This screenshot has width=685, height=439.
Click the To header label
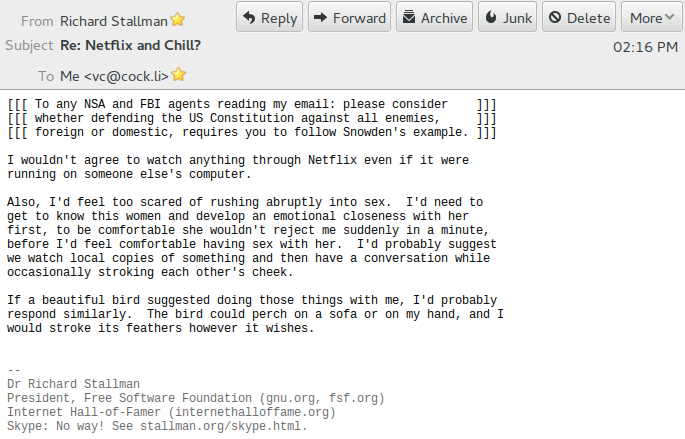coord(46,75)
